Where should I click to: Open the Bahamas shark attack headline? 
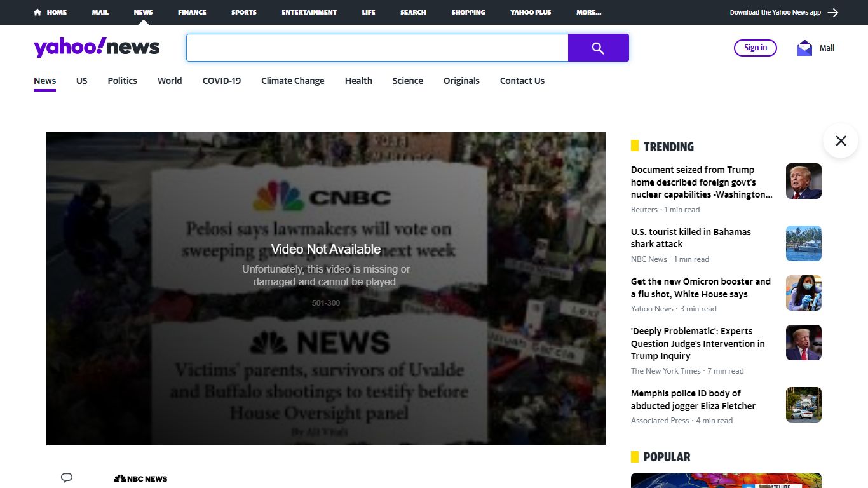coord(691,238)
